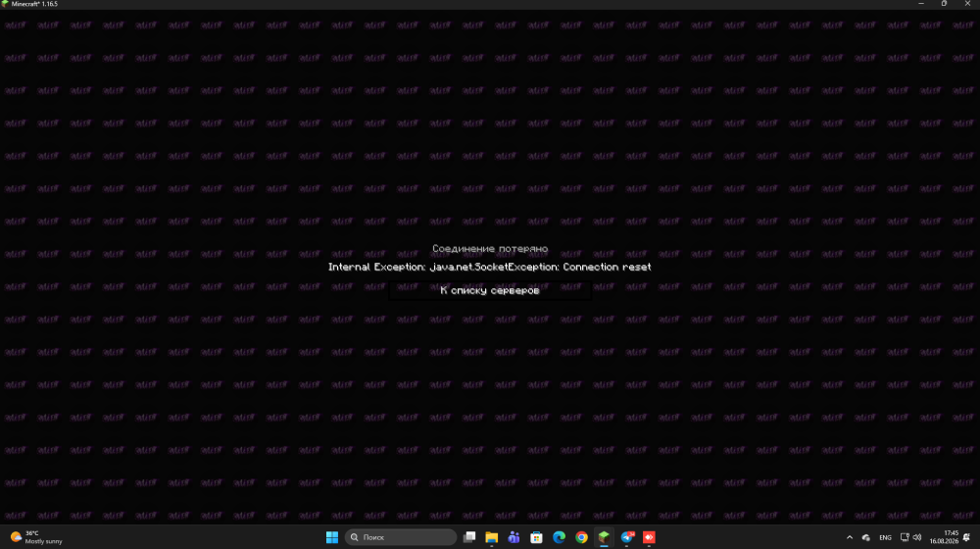This screenshot has width=980, height=549.
Task: Click the 'К списку серверов' button
Action: click(490, 290)
